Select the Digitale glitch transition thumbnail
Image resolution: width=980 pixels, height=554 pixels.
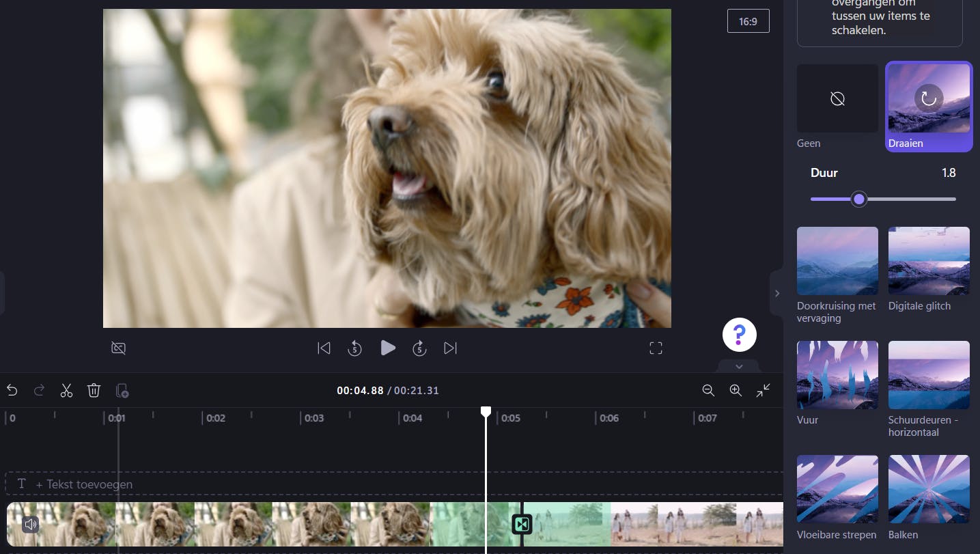[928, 261]
